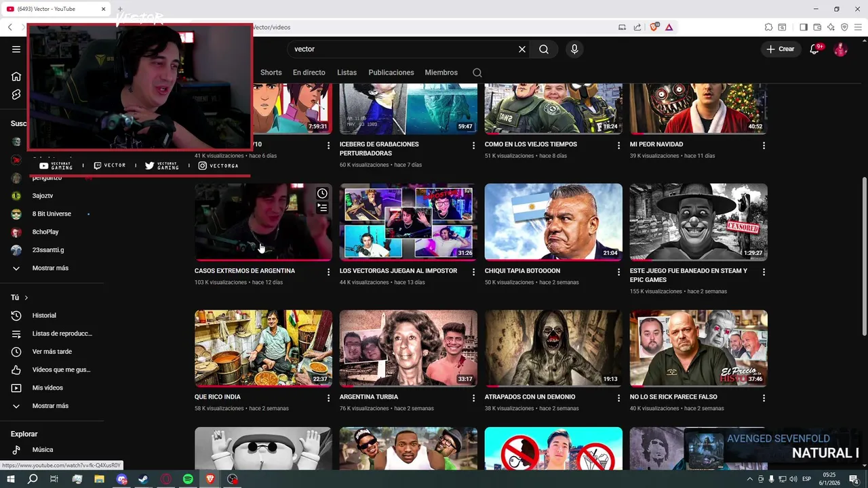Open options for Casos Extremos de Argentina
Screen dimensions: 868x488
click(x=328, y=272)
